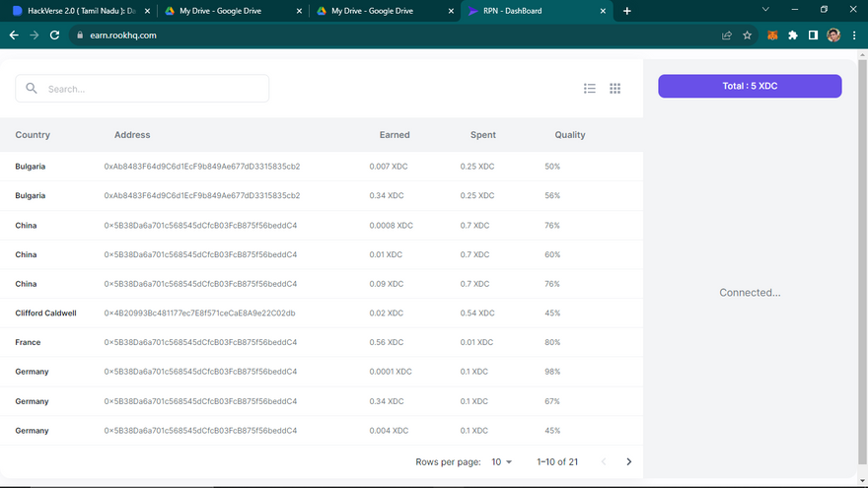This screenshot has width=868, height=488.
Task: Click the browser reload icon
Action: pos(55,35)
